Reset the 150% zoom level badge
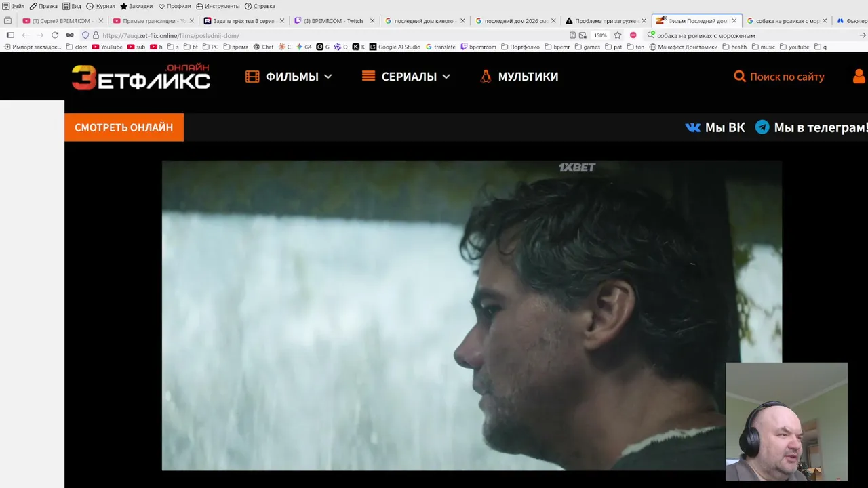Screen dimensions: 868x488 pos(601,35)
